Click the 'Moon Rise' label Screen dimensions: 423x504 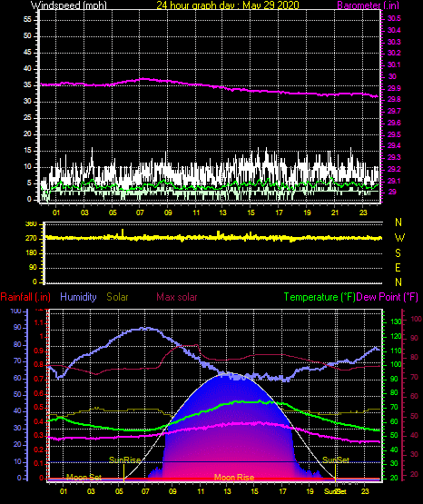[234, 478]
